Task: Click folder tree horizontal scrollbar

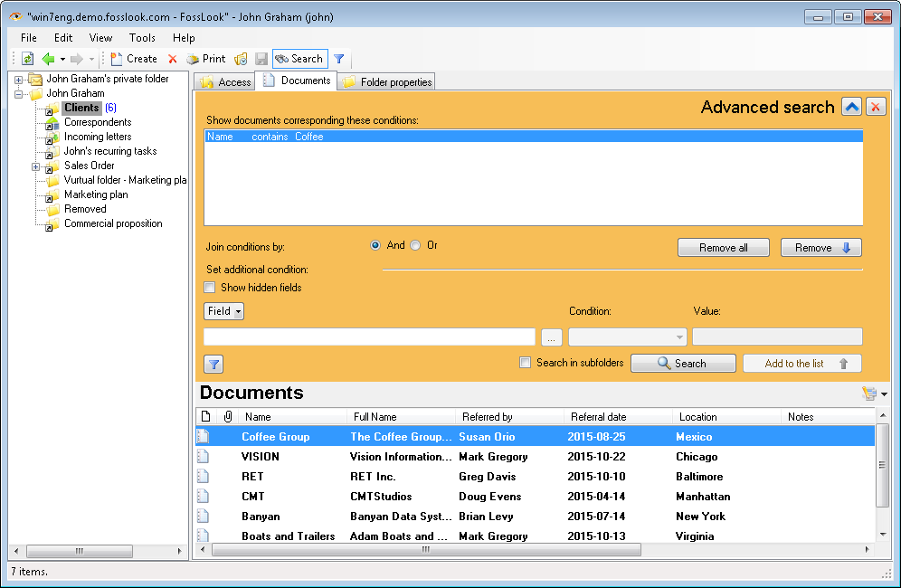Action: [x=80, y=551]
